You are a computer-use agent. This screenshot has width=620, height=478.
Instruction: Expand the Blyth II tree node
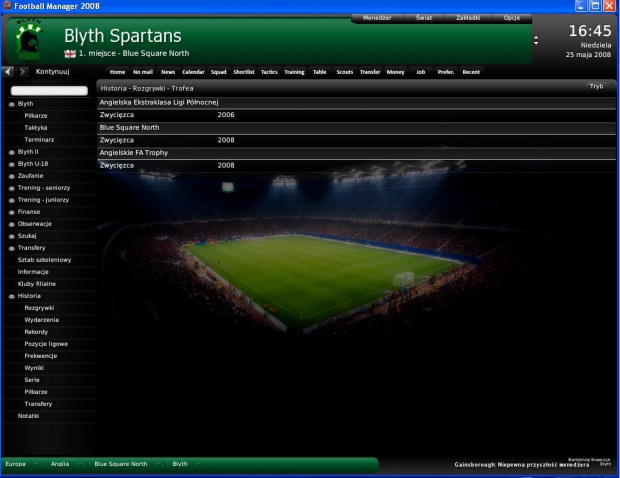[12, 152]
